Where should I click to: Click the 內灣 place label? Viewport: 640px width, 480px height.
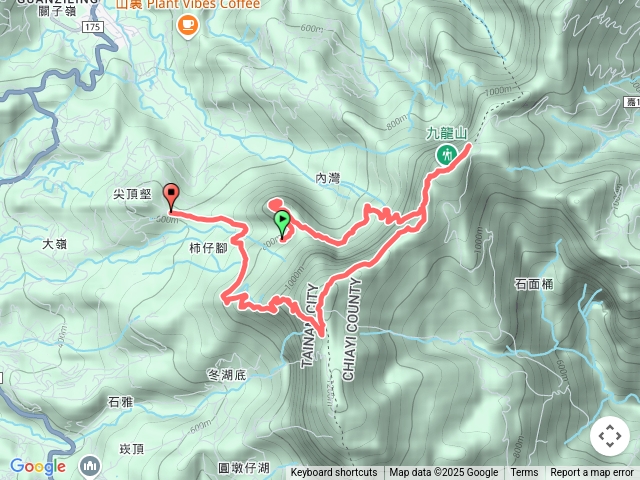tap(328, 178)
